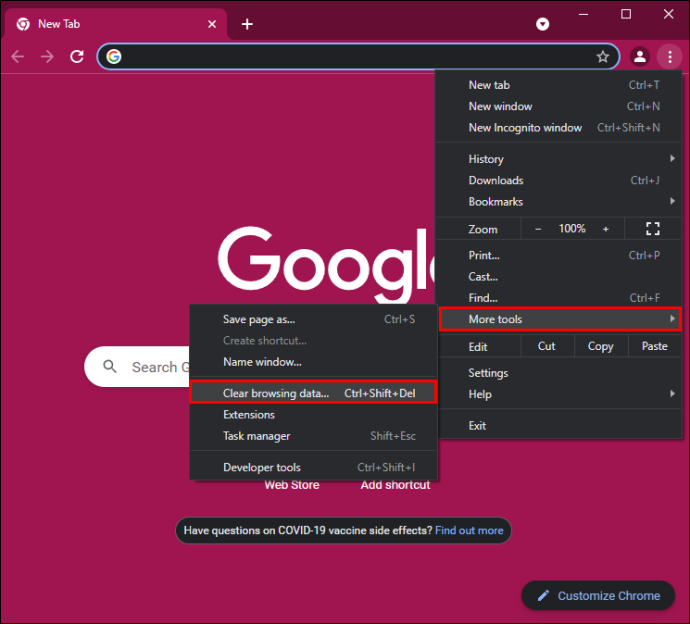
Task: Bookmark this tab with star icon
Action: (602, 56)
